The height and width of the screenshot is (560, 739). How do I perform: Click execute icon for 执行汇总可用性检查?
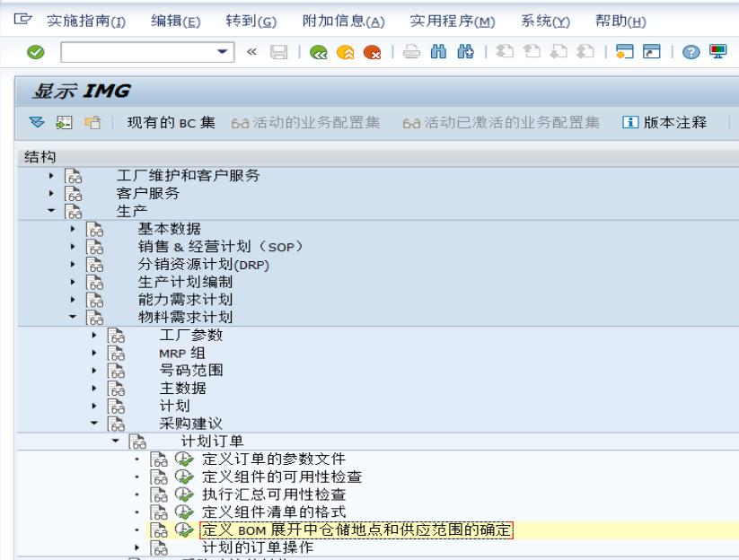[x=184, y=494]
